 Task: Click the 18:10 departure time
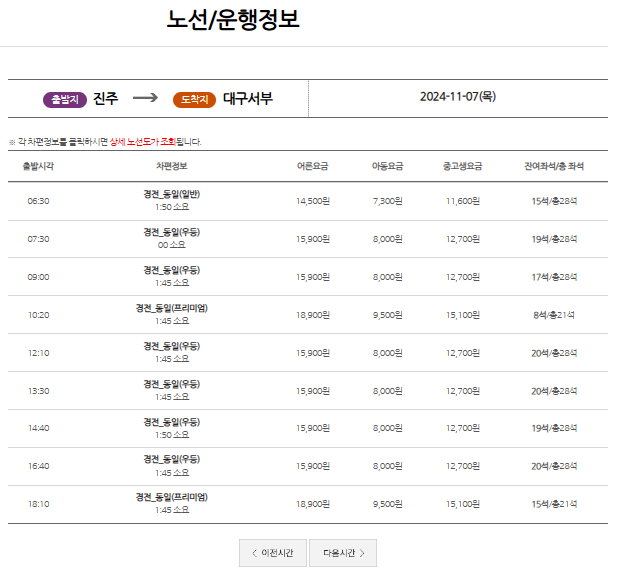coord(38,504)
